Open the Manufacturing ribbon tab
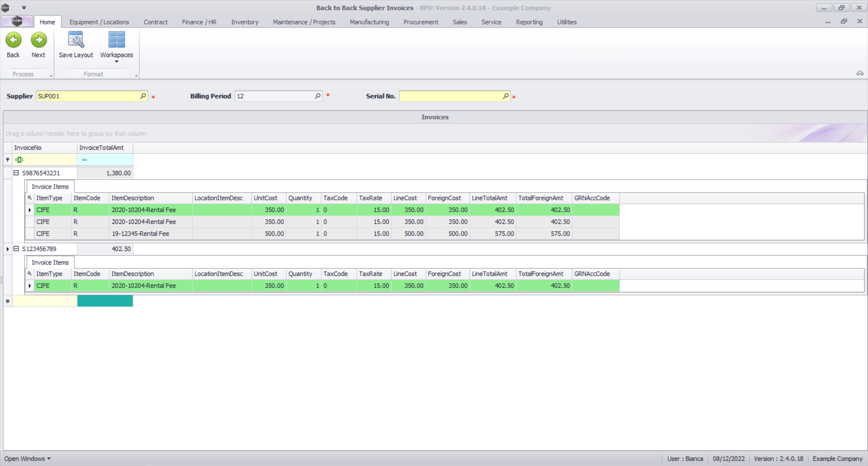This screenshot has height=466, width=868. pyautogui.click(x=369, y=22)
